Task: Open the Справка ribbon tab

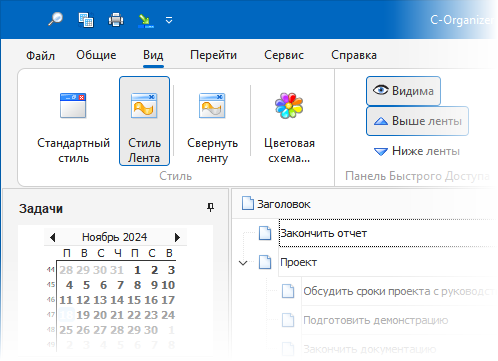Action: click(354, 55)
